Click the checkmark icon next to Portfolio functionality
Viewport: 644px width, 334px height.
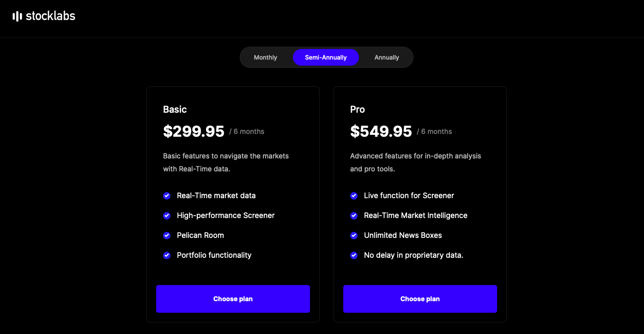(x=167, y=255)
